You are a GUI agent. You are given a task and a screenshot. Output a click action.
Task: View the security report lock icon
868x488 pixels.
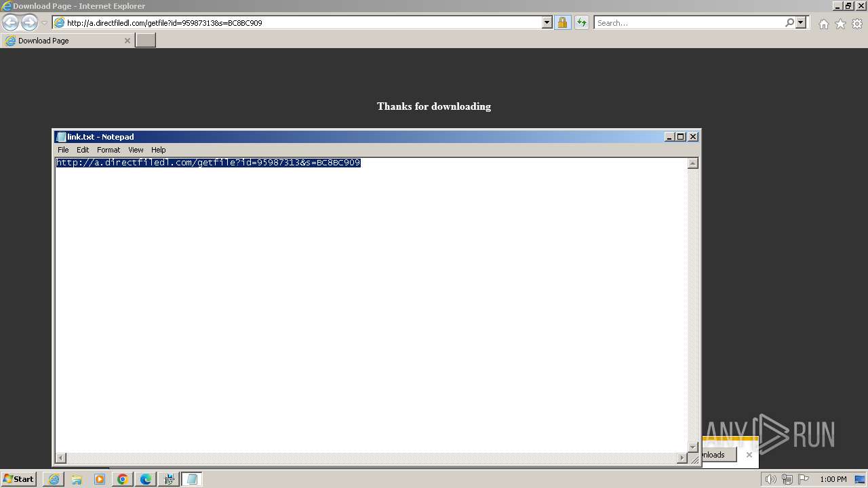562,22
